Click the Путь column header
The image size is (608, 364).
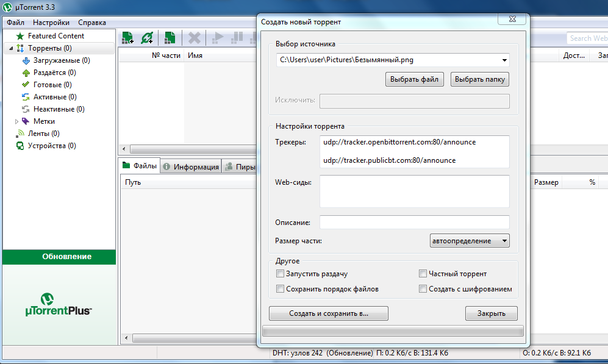pos(188,182)
